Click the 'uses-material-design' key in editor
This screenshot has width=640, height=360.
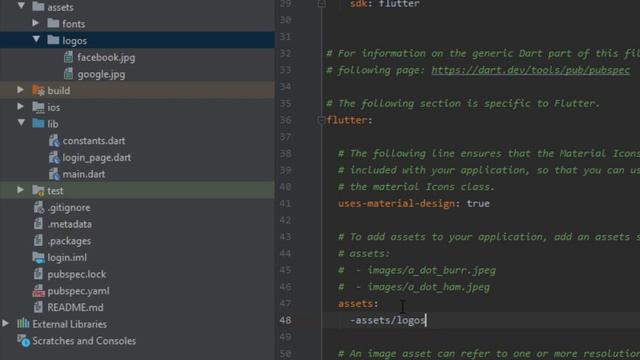tap(396, 203)
